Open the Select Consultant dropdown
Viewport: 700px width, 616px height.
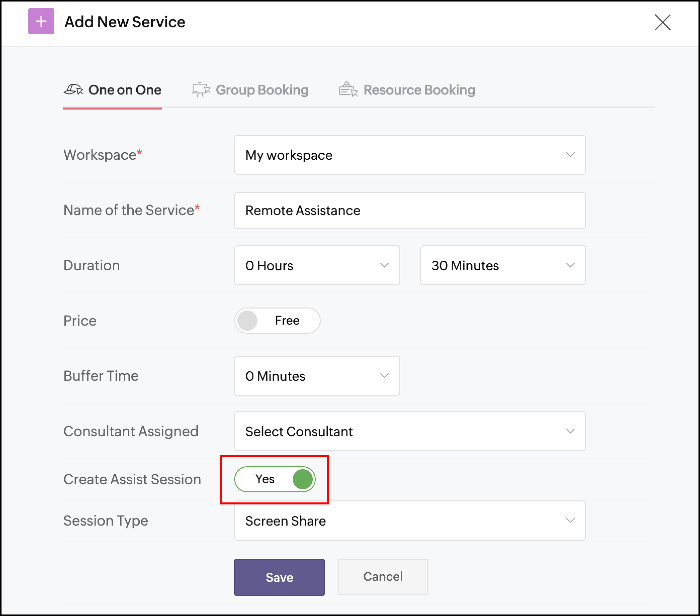[410, 431]
